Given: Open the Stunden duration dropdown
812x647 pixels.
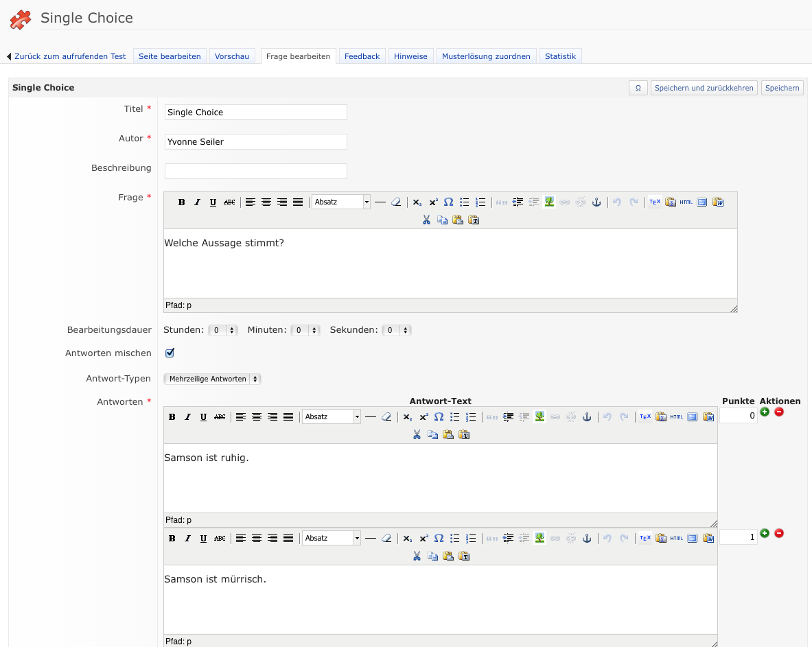Looking at the screenshot, I should pyautogui.click(x=222, y=330).
